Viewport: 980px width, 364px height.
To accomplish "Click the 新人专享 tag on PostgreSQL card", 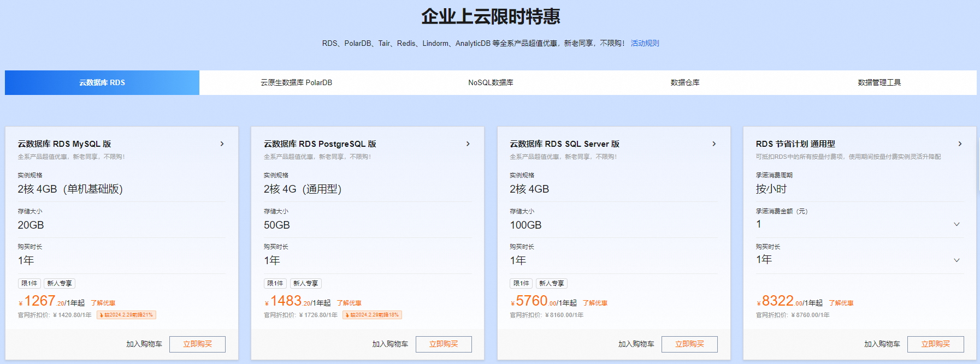I will pos(305,284).
